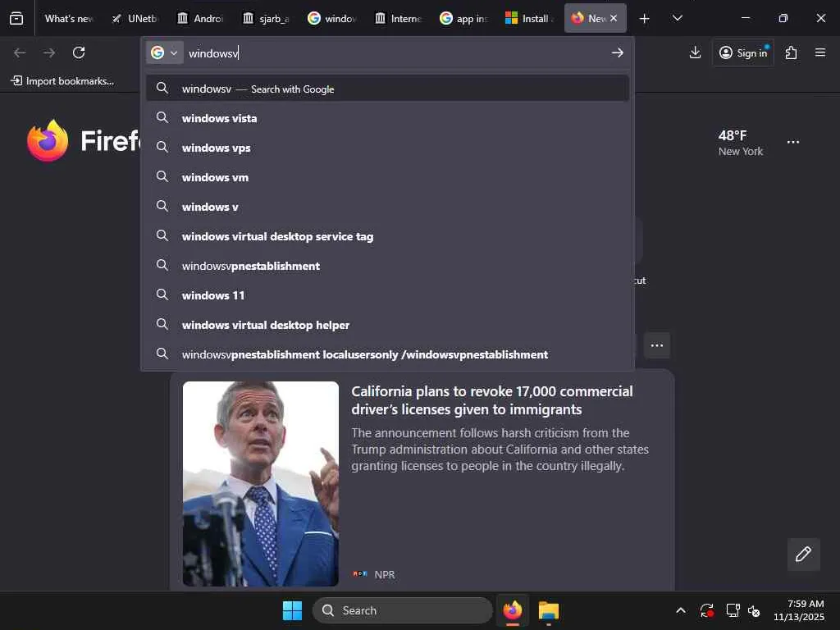Open the Firefox View icon

click(x=16, y=18)
